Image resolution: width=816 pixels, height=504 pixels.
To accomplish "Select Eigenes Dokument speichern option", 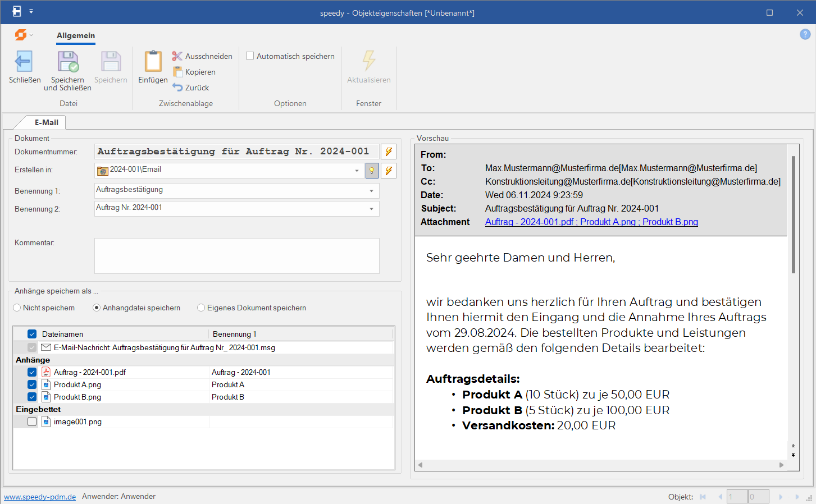I will (201, 308).
